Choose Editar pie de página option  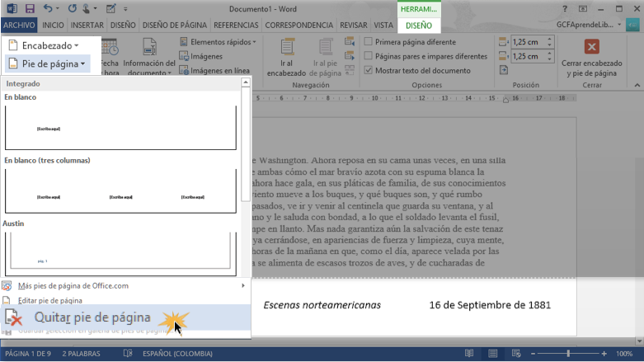[50, 300]
